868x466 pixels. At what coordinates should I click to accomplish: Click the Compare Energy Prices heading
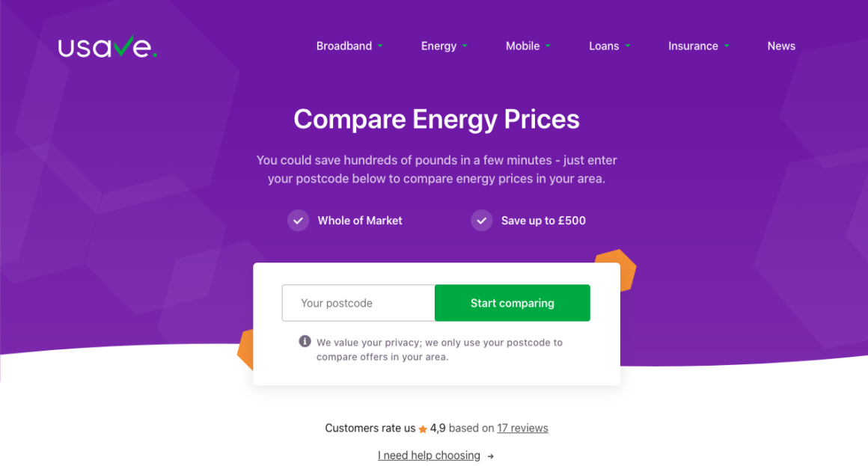[x=436, y=119]
